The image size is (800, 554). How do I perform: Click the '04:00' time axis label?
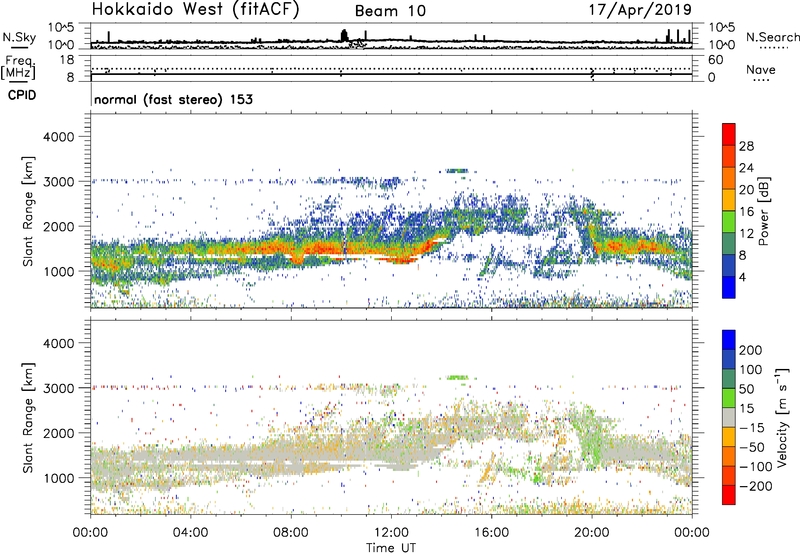point(190,533)
